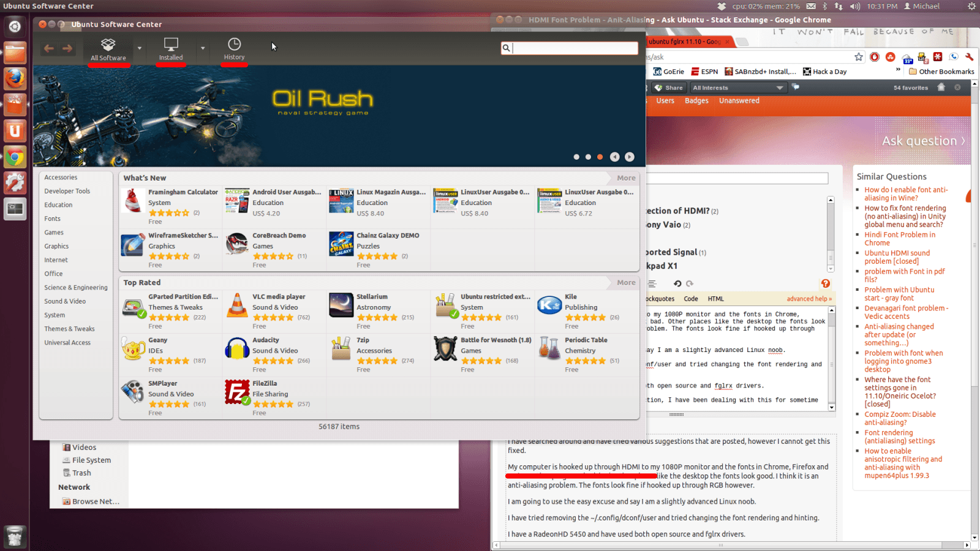This screenshot has height=551, width=980.
Task: Go forward with the right arrow button
Action: pyautogui.click(x=67, y=48)
